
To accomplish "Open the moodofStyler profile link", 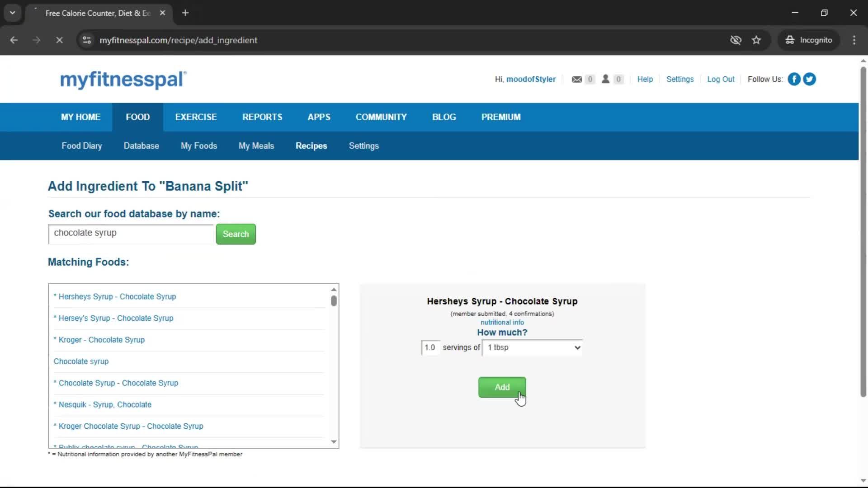I will tap(531, 79).
